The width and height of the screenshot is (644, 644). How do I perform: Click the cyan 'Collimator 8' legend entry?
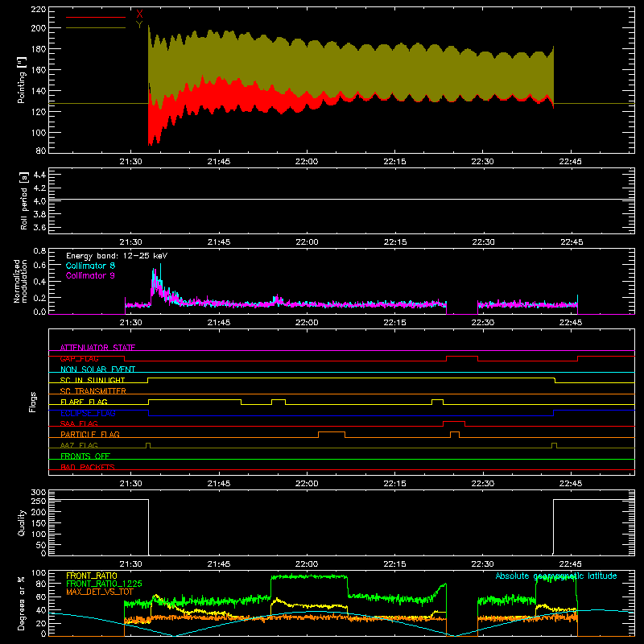coord(90,266)
